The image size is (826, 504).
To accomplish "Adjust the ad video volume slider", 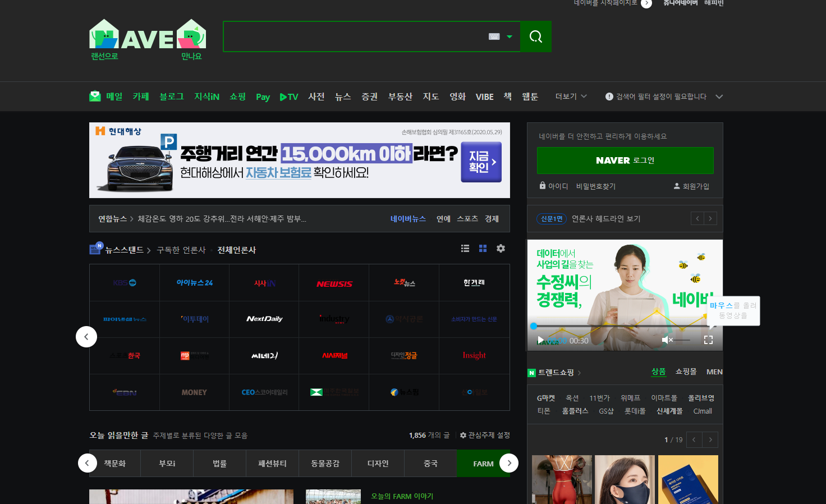I will coord(682,340).
